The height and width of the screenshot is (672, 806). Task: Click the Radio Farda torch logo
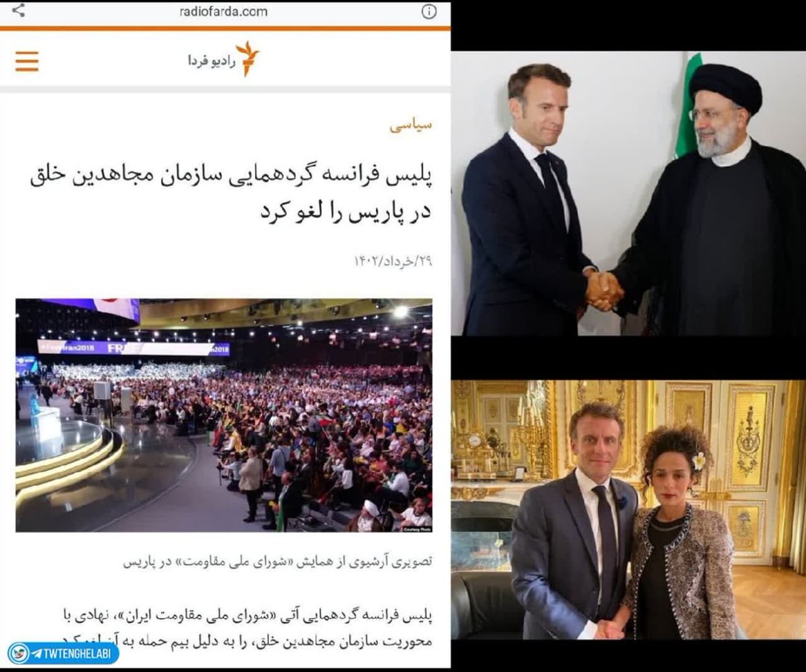click(x=248, y=60)
